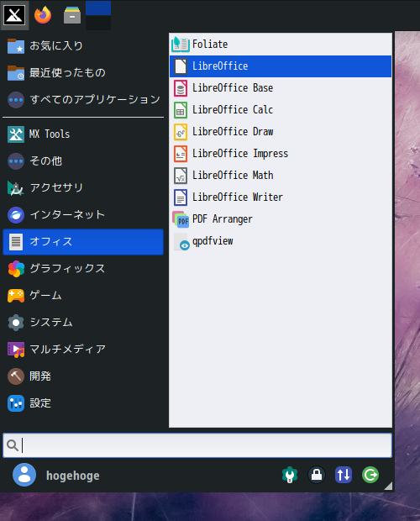This screenshot has width=420, height=521.
Task: Show すべてのアプリケーション list
Action: click(83, 100)
